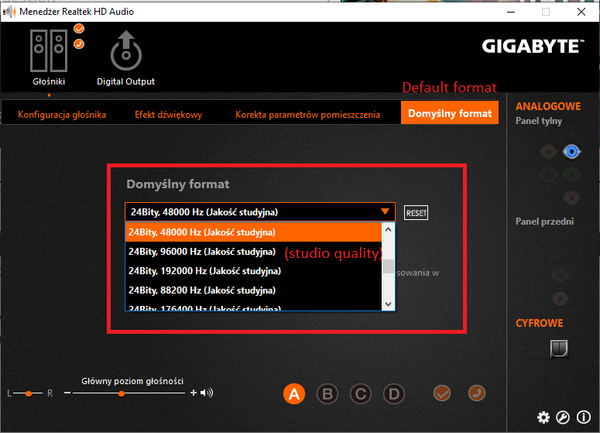Viewport: 600px width, 433px height.
Task: Click the GIGABYTE logo
Action: 533,46
